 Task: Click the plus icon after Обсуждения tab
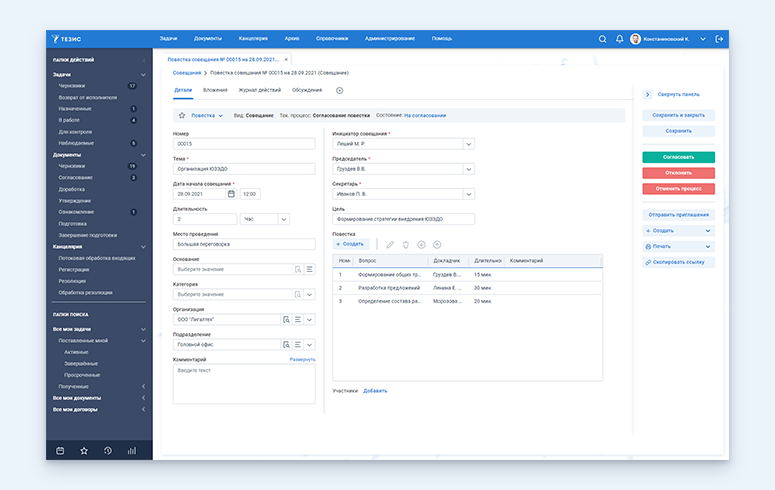click(x=340, y=90)
